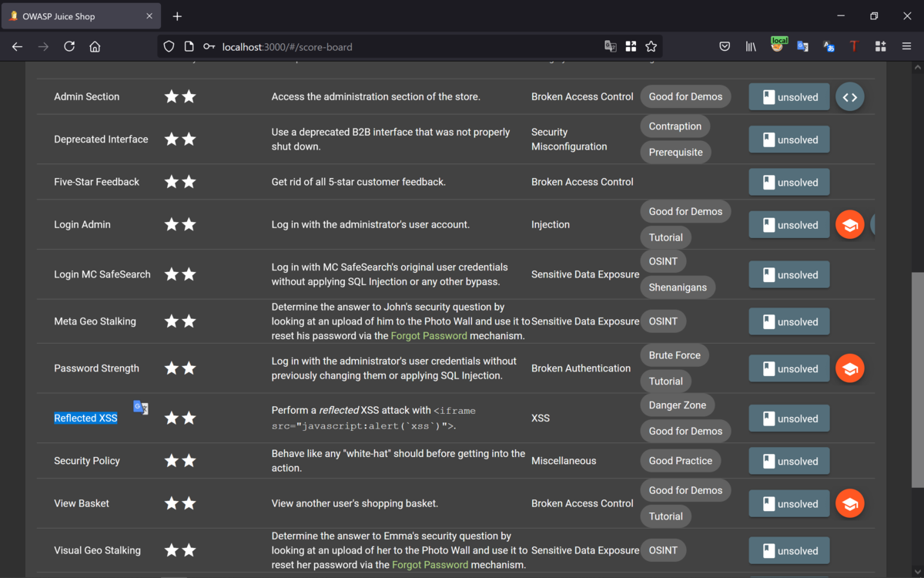Click the unsolved button for Visual Geo Stalking
The height and width of the screenshot is (578, 924).
coord(789,551)
